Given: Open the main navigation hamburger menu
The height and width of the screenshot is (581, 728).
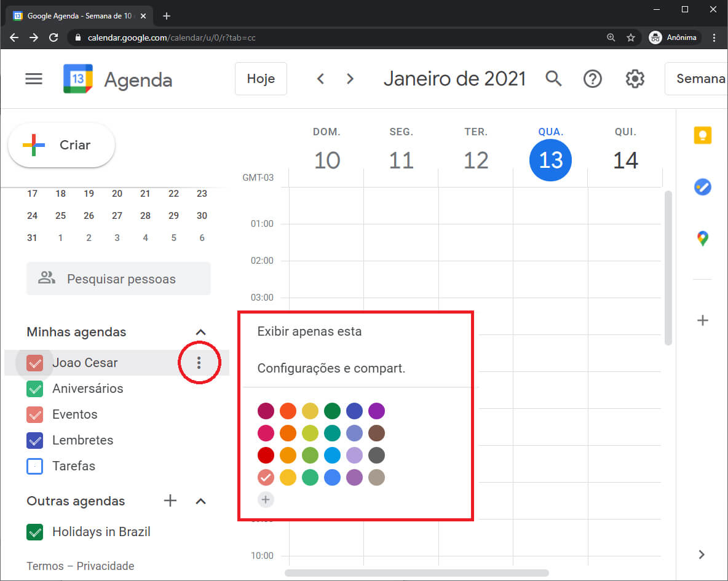Looking at the screenshot, I should coord(33,79).
